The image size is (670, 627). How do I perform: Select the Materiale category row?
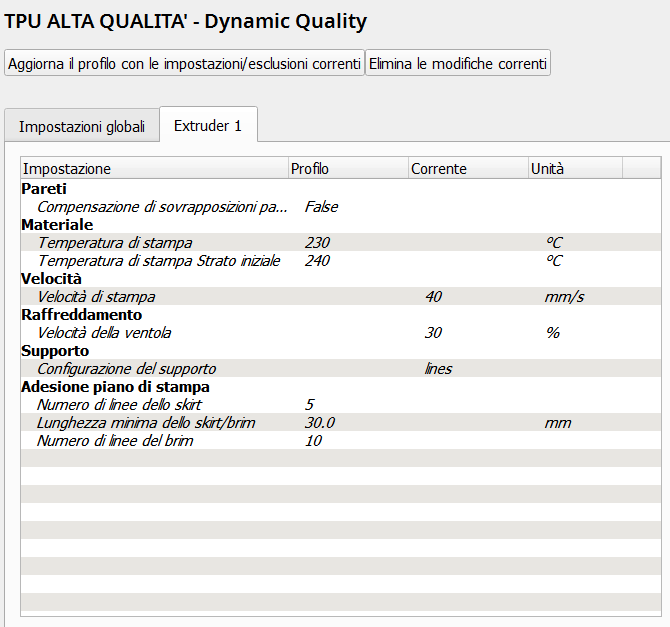[x=341, y=224]
